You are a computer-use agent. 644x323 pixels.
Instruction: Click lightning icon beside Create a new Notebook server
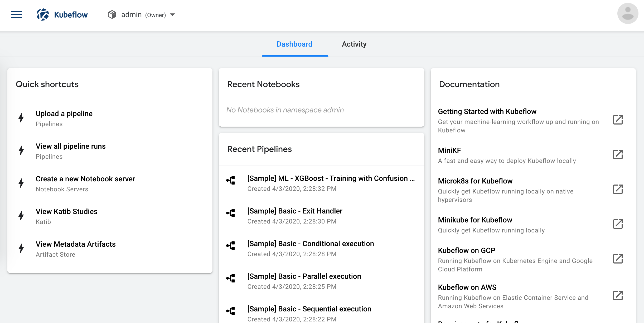21,183
